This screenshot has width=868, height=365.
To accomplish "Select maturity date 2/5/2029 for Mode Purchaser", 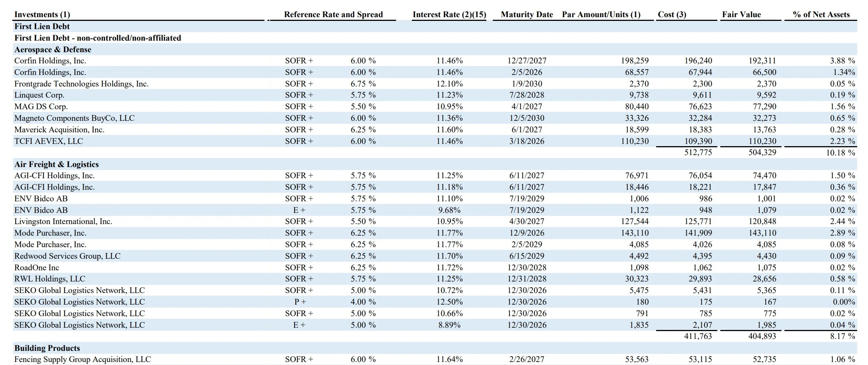I will (x=527, y=245).
